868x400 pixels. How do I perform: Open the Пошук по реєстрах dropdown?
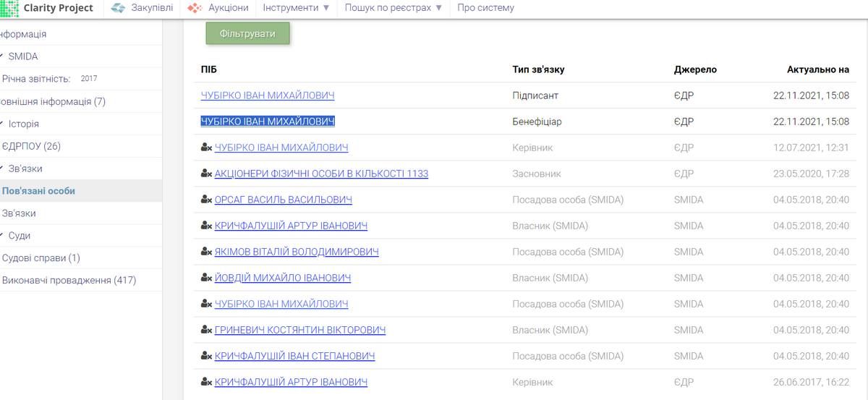pyautogui.click(x=393, y=8)
